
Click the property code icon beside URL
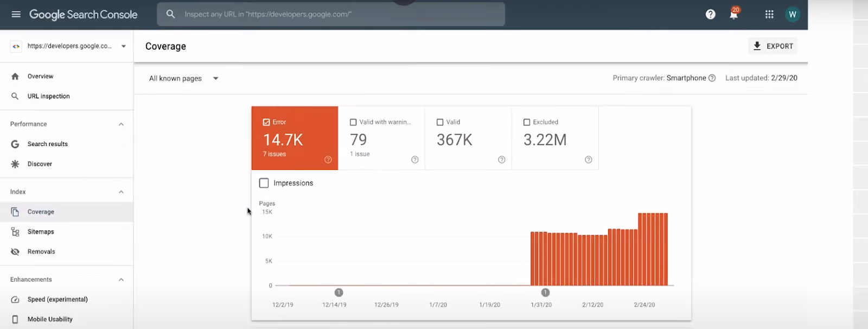pyautogui.click(x=16, y=47)
